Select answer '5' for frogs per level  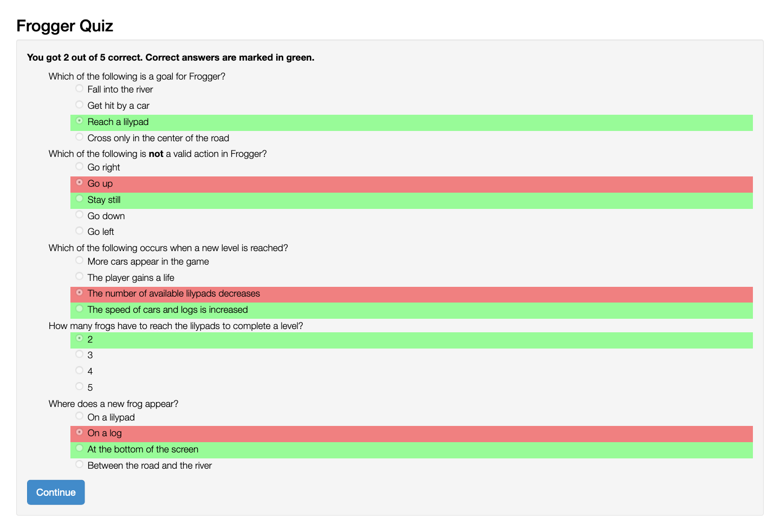coord(80,386)
